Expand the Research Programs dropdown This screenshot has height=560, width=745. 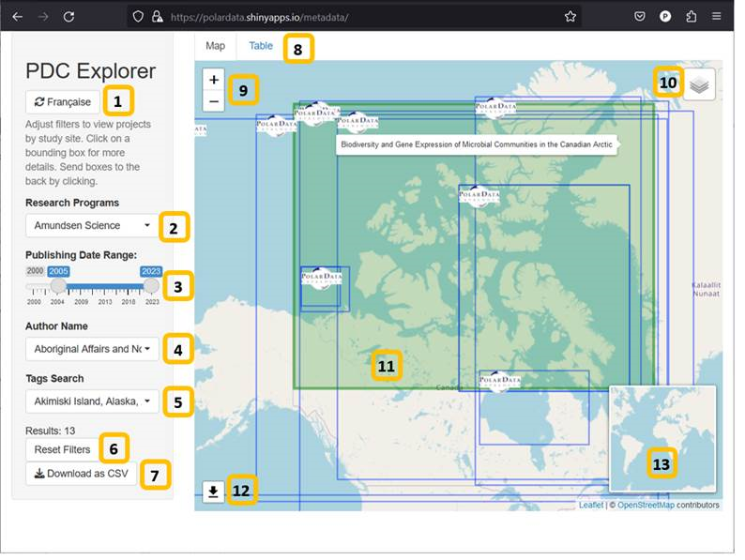pyautogui.click(x=92, y=225)
